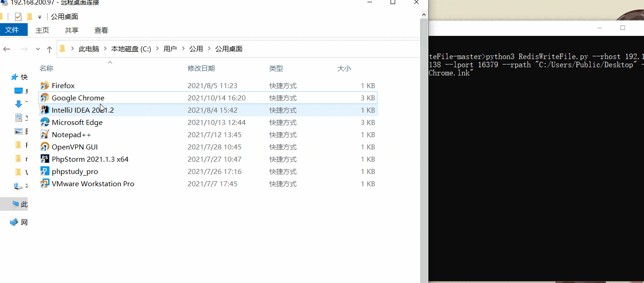Sort by the 大小 column header
The width and height of the screenshot is (644, 283).
pos(344,69)
